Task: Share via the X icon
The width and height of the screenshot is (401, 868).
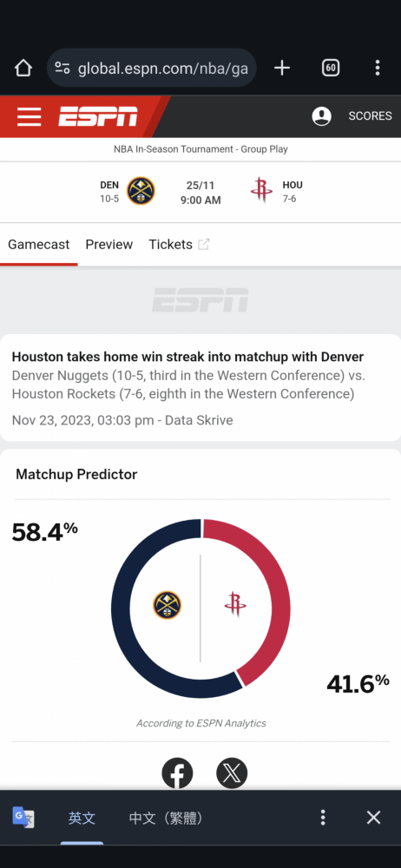Action: pyautogui.click(x=232, y=773)
